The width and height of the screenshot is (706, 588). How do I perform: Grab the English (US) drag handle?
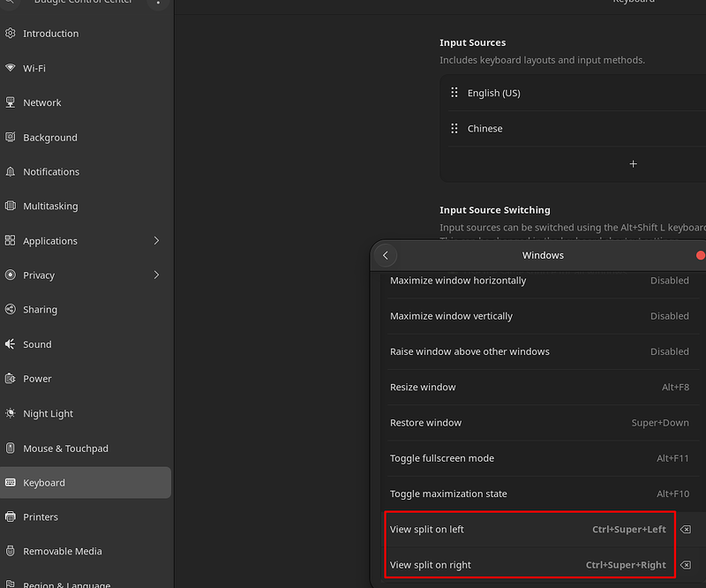coord(454,93)
